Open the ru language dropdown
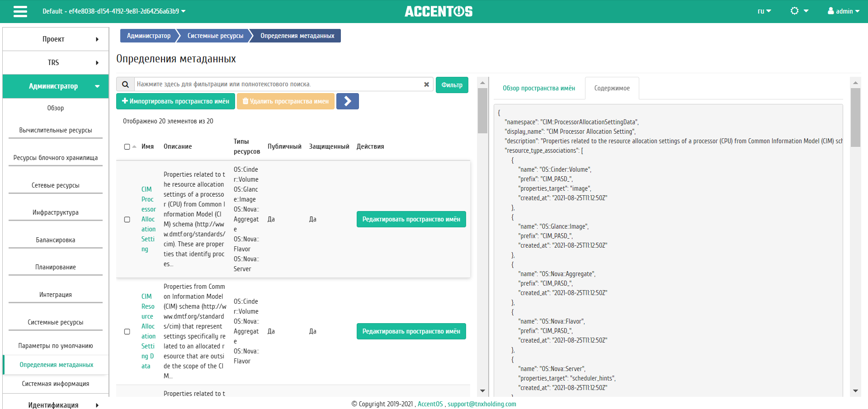 (764, 11)
